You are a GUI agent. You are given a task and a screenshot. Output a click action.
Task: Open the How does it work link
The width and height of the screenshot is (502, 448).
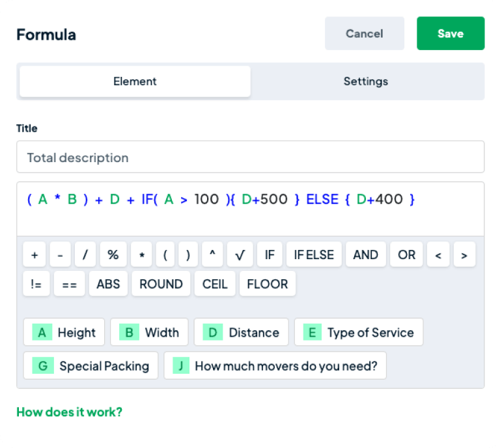pyautogui.click(x=69, y=412)
